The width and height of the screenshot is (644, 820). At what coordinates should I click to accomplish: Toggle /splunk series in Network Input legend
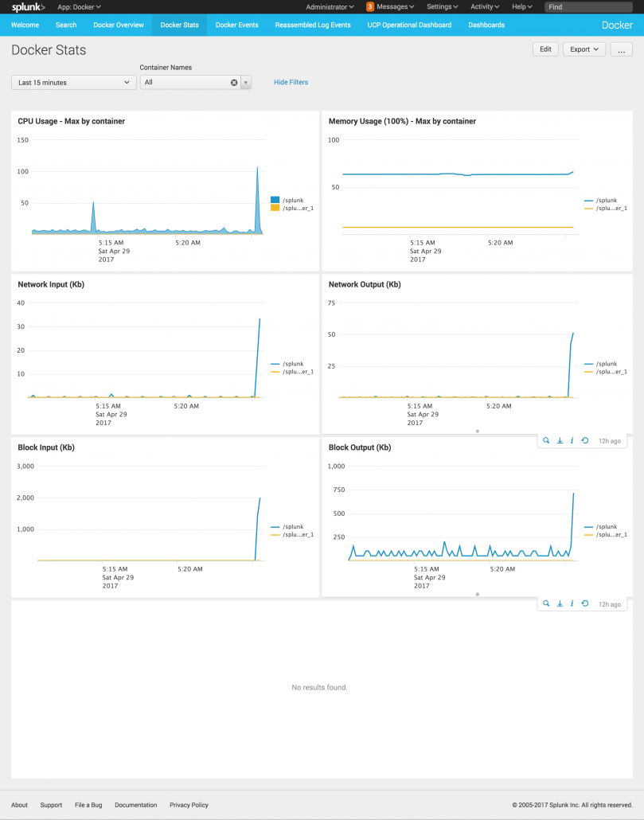293,364
